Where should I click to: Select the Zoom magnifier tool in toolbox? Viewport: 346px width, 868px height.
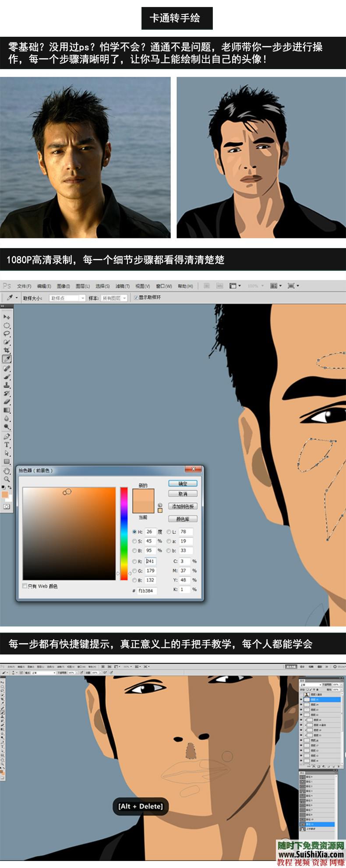point(7,479)
